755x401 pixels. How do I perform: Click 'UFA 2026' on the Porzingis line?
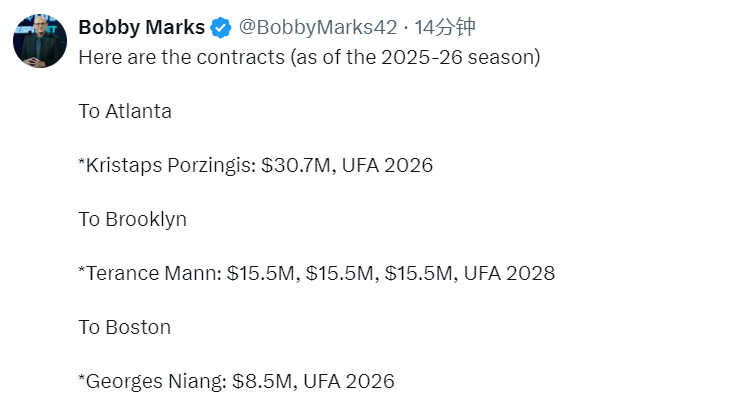(387, 165)
